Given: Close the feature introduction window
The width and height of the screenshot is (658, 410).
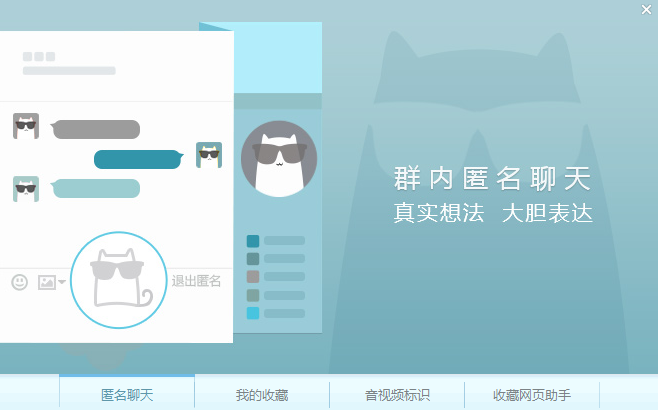Looking at the screenshot, I should pyautogui.click(x=646, y=9).
